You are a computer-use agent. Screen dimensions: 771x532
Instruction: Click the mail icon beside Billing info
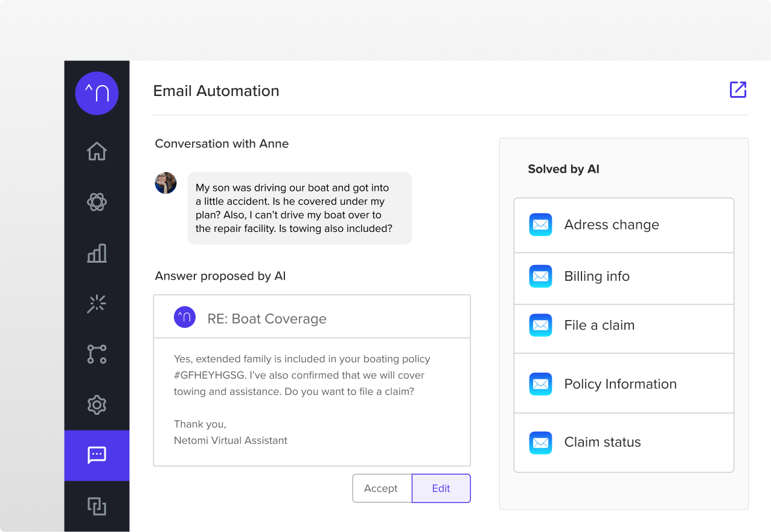tap(540, 277)
